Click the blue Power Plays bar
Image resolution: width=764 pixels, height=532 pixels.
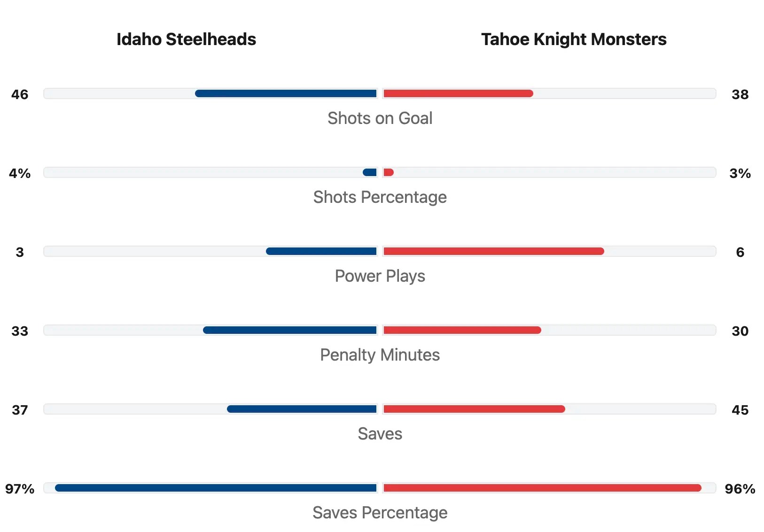[x=321, y=251]
